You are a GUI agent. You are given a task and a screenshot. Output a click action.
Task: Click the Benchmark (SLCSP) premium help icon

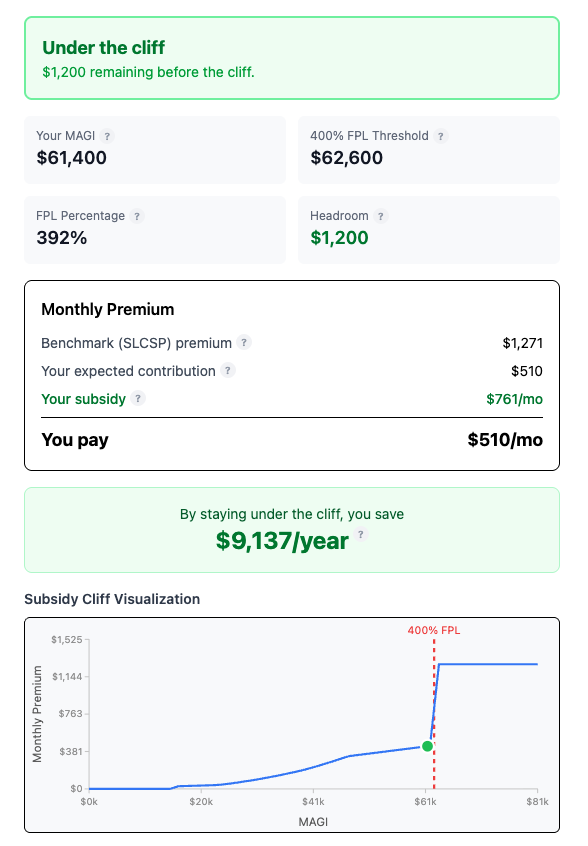246,342
